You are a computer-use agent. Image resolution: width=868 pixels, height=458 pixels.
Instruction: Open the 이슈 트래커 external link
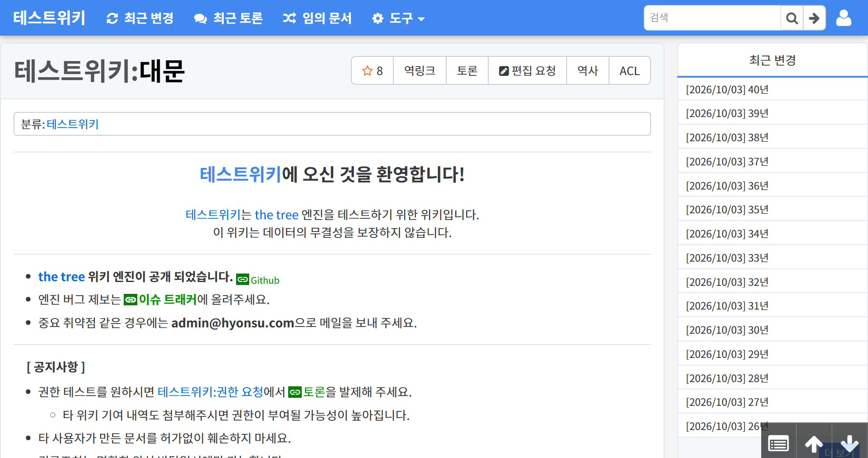click(x=160, y=299)
